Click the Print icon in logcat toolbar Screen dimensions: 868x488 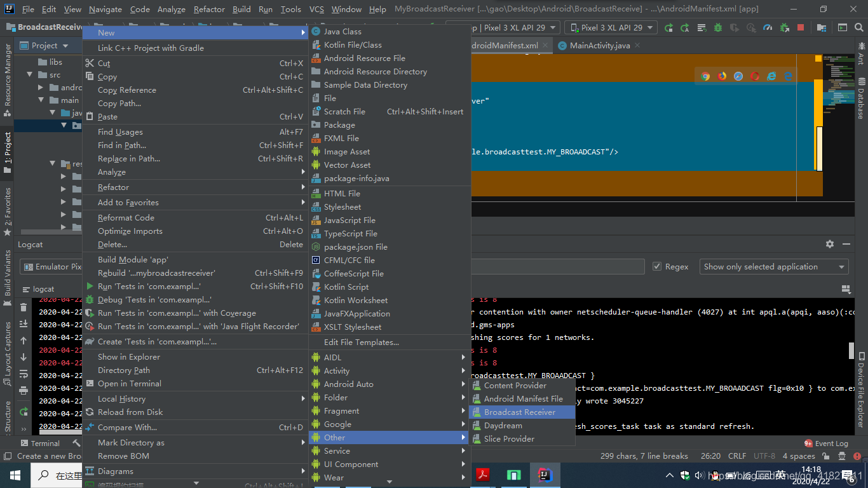coord(24,390)
